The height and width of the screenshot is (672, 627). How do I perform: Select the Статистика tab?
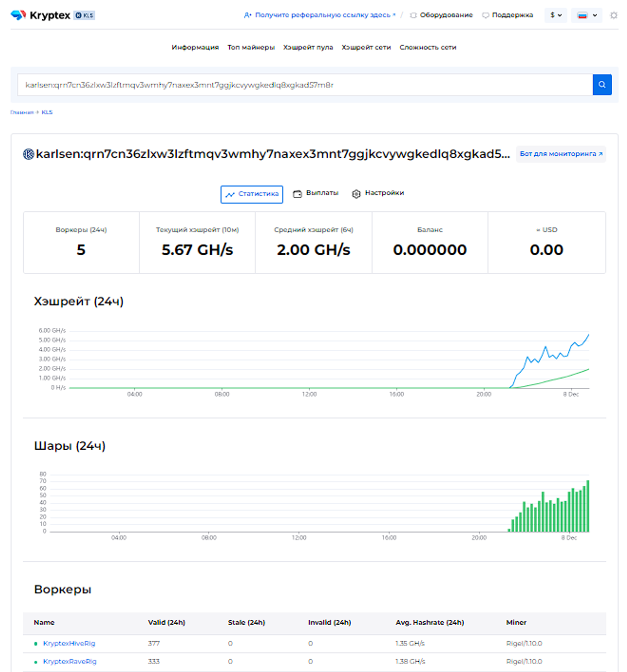[x=252, y=195]
